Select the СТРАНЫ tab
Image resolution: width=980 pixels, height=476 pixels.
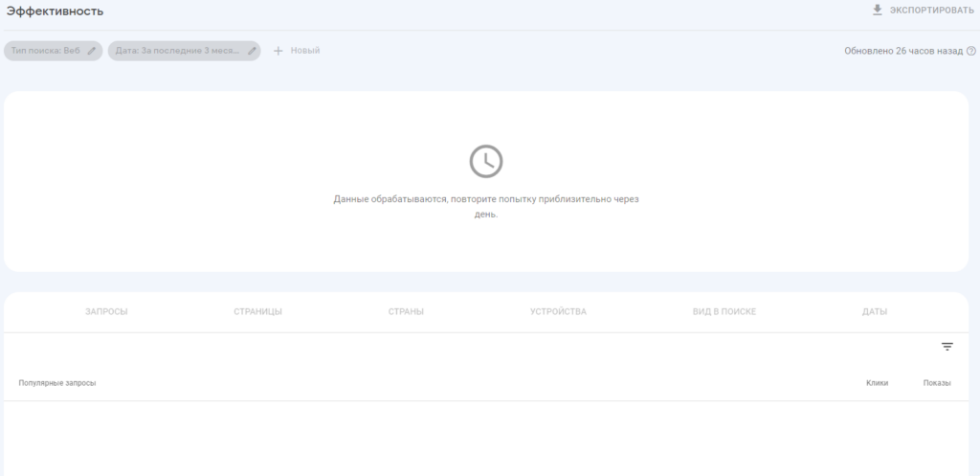tap(406, 312)
